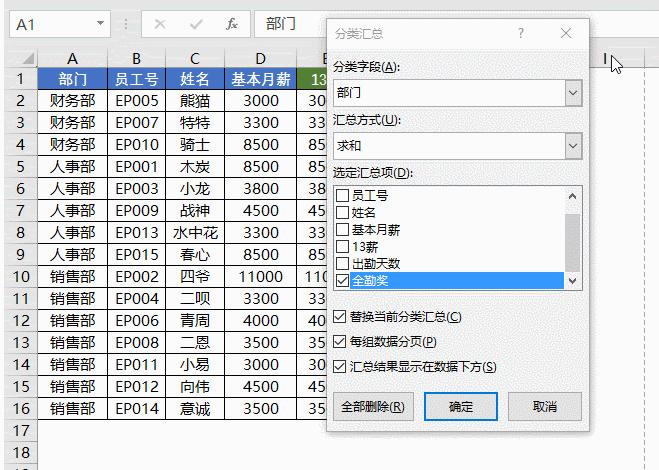Screen dimensions: 659x470
Task: Click cell containing 向伟
Action: pyautogui.click(x=195, y=387)
